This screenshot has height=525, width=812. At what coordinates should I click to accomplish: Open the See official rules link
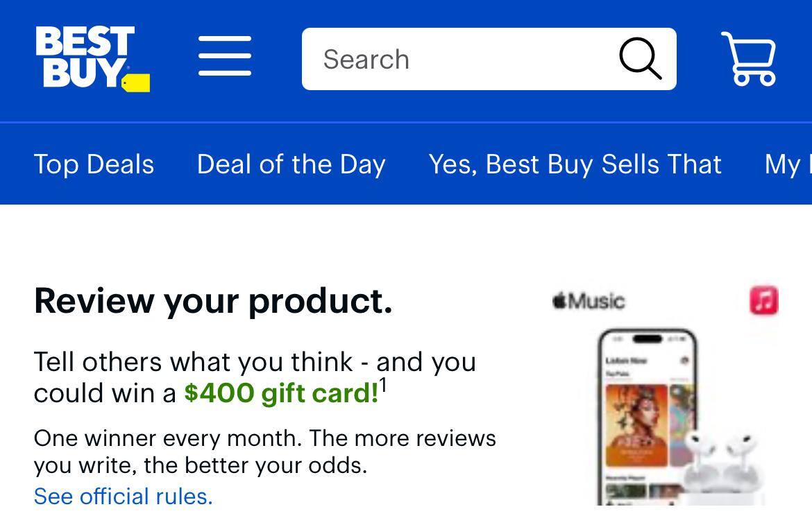coord(123,496)
